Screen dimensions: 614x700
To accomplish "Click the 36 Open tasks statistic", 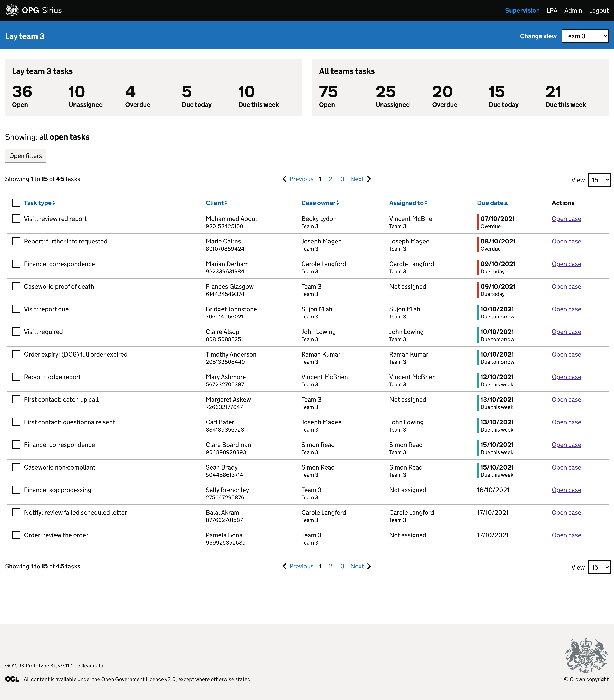I will click(22, 96).
